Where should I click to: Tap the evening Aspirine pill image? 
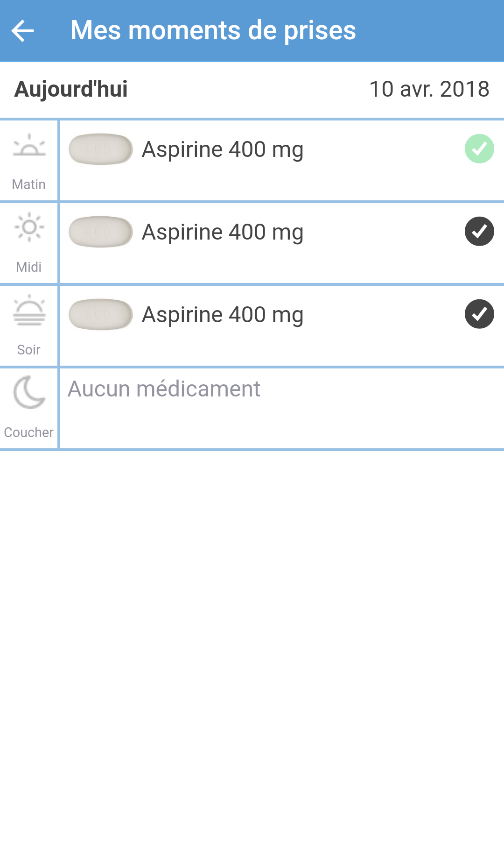(101, 314)
